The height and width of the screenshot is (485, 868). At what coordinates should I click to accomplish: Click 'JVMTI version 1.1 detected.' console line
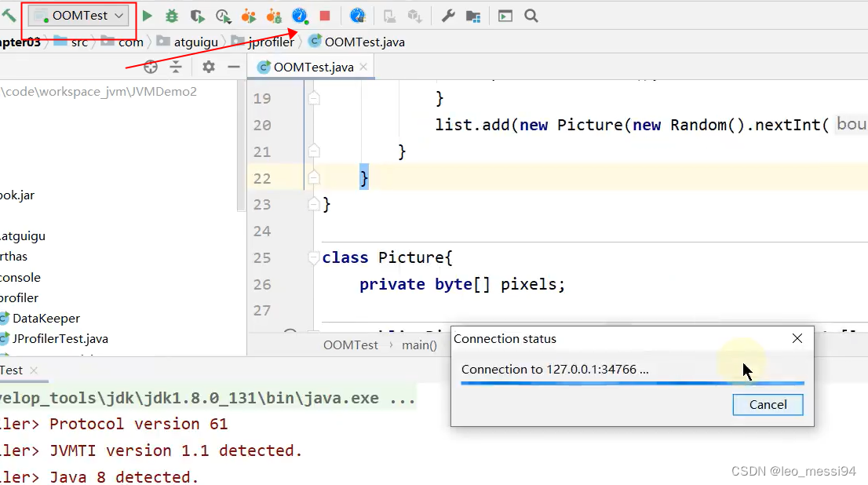click(x=176, y=450)
